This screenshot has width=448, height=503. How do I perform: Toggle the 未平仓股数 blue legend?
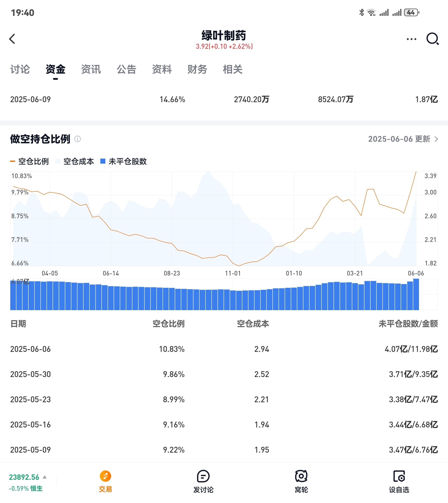[x=123, y=161]
